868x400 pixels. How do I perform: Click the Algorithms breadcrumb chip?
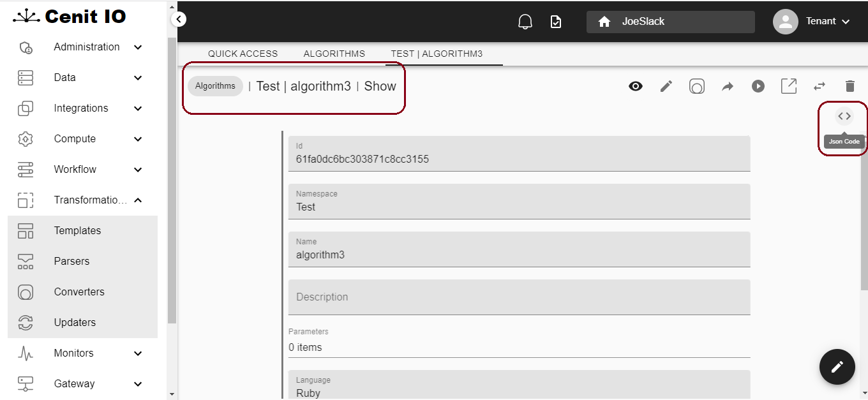pyautogui.click(x=215, y=86)
